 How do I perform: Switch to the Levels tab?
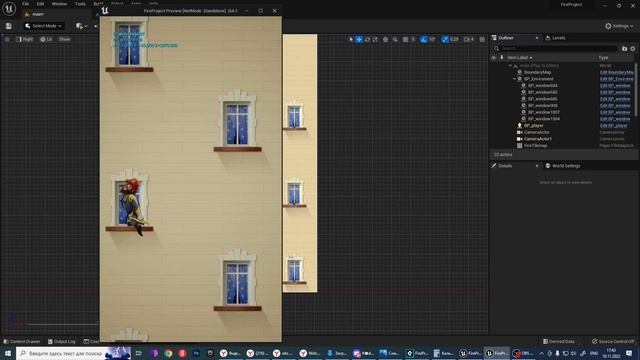pos(555,38)
